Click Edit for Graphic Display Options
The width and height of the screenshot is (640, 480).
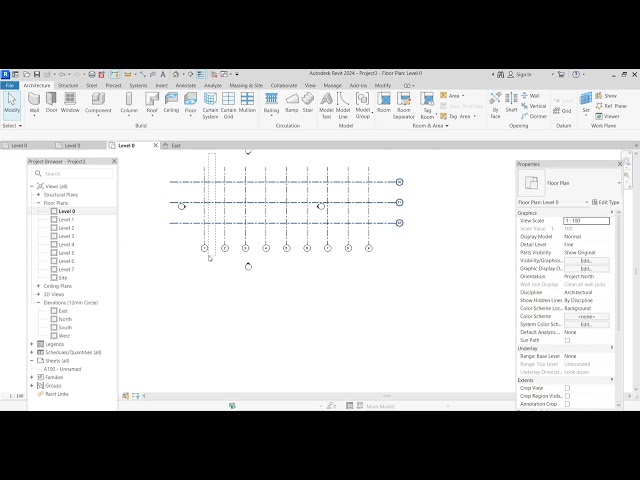(x=587, y=269)
